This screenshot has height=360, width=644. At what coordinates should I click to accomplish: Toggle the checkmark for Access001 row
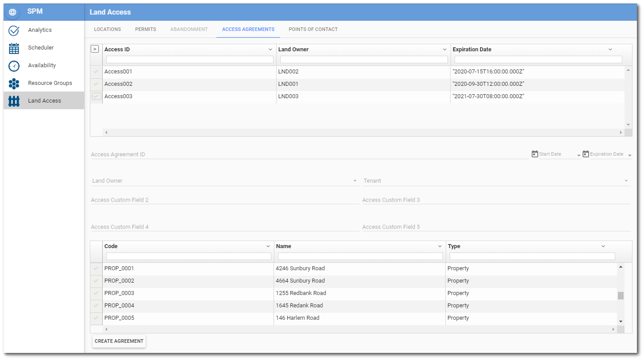click(96, 72)
